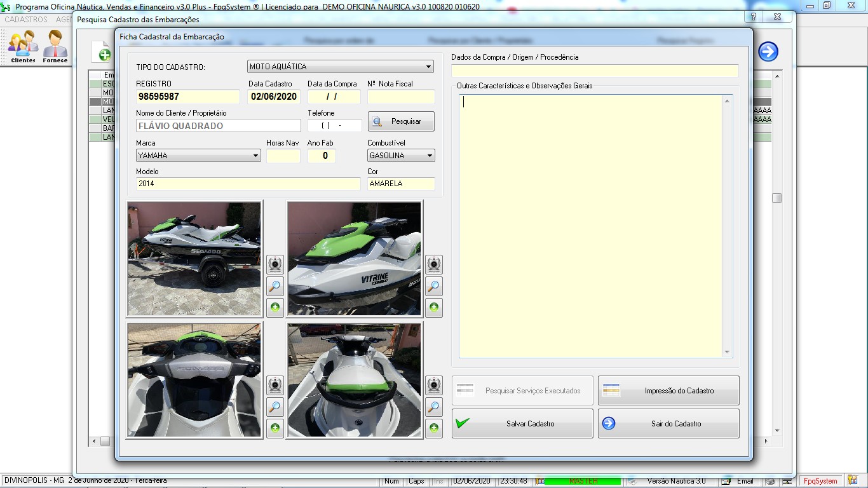Click the observations text area scrollbar down arrow

[x=727, y=353]
